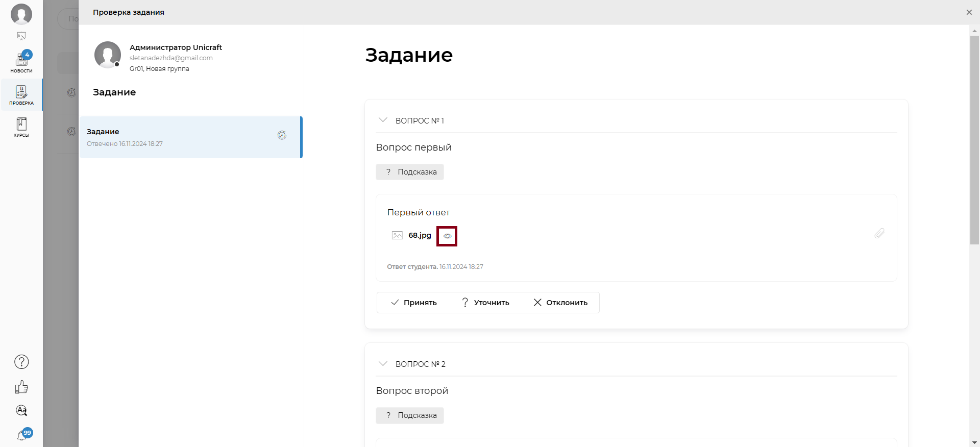Image resolution: width=980 pixels, height=447 pixels.
Task: Click the Администратор Unicraft avatar in panel
Action: click(x=108, y=55)
